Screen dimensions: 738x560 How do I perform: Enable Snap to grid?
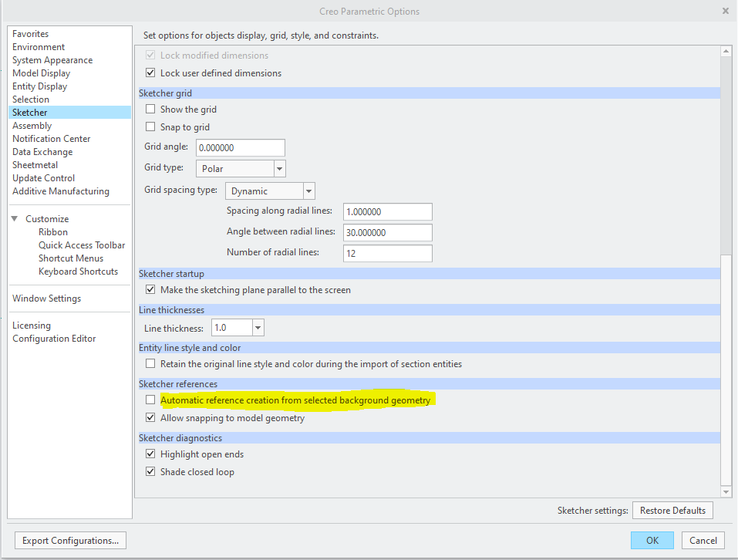tap(150, 127)
